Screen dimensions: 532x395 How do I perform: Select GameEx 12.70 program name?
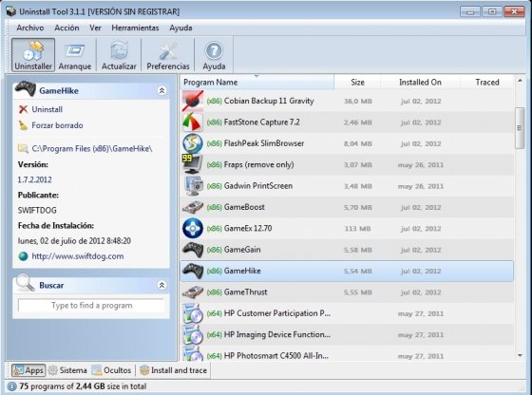click(248, 228)
